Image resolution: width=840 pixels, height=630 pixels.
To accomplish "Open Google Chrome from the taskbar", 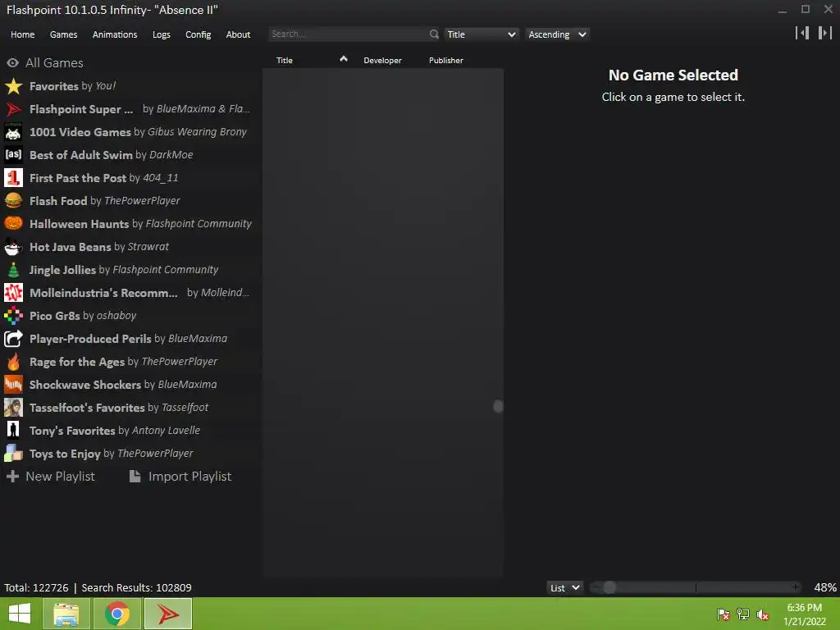I will point(116,614).
